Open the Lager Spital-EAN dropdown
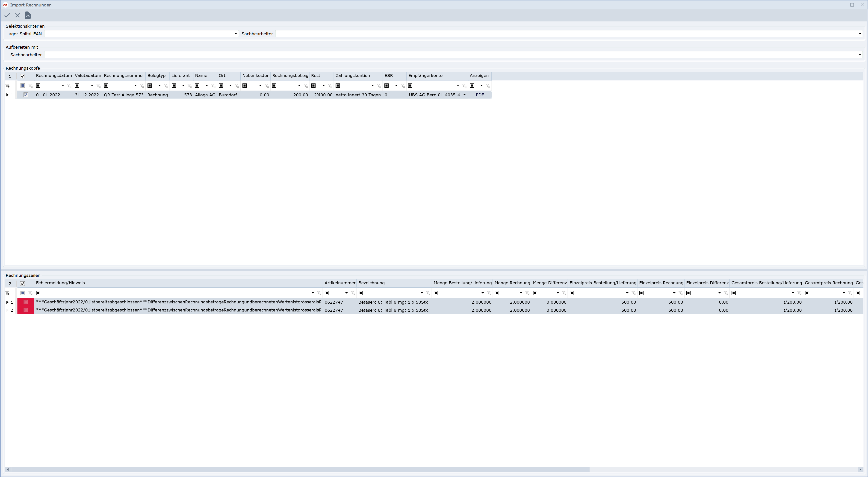This screenshot has height=477, width=868. (236, 34)
